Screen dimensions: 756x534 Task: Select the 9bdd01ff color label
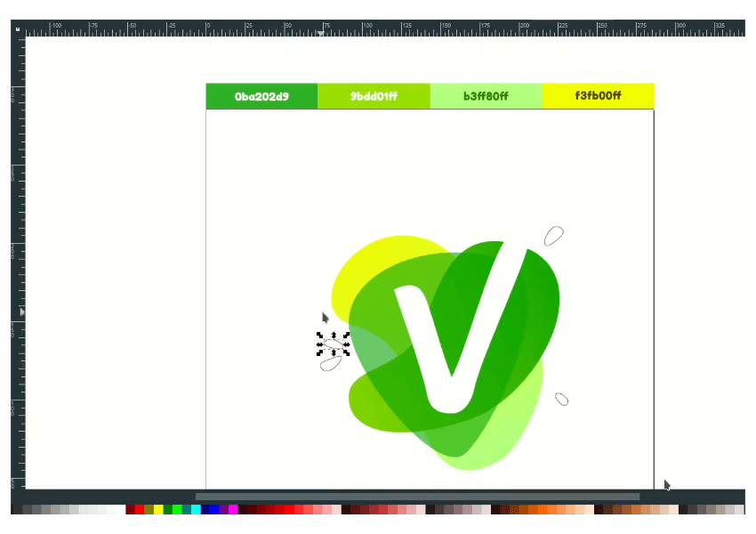[374, 96]
